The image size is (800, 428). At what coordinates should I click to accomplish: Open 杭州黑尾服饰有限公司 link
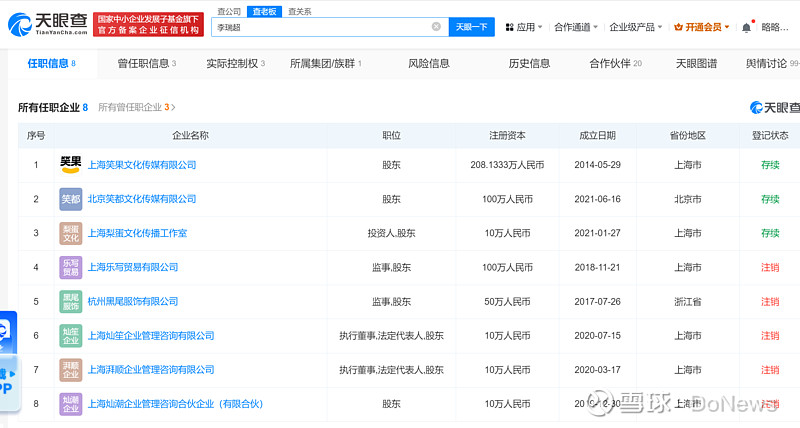click(133, 301)
